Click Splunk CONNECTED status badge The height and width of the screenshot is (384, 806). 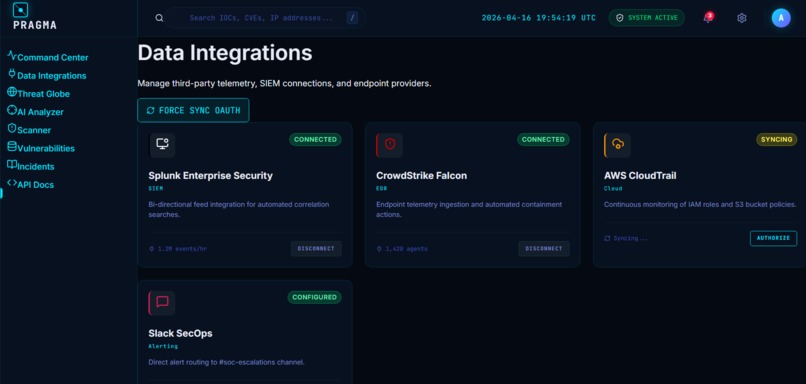[315, 139]
